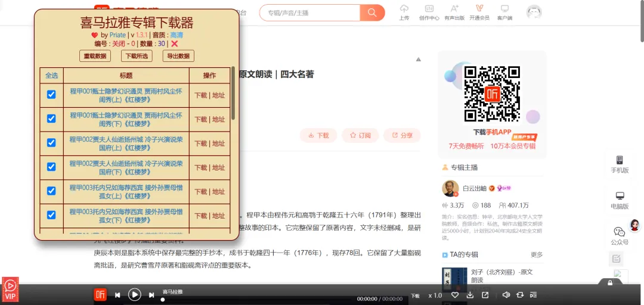Click 地址 link for 程甲003…(上) row
Viewport: 644px width, 305px height.
point(218,192)
